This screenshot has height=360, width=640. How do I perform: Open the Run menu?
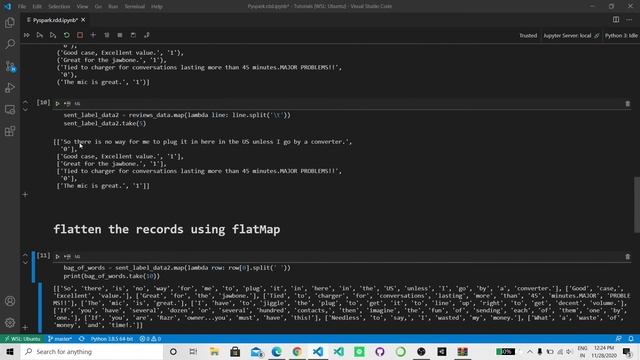tap(113, 7)
